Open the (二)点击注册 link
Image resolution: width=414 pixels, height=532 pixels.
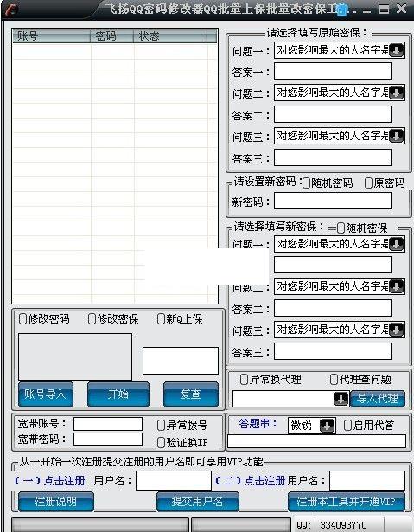pos(251,480)
